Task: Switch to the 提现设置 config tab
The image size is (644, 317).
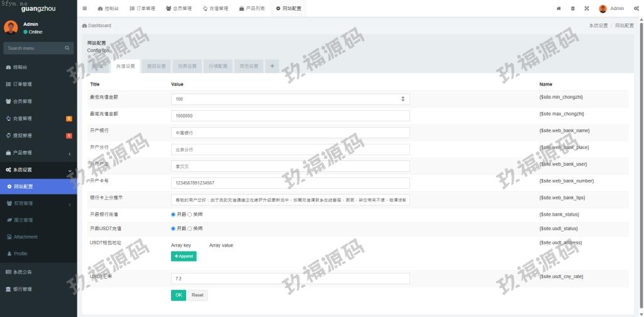Action: [x=156, y=65]
